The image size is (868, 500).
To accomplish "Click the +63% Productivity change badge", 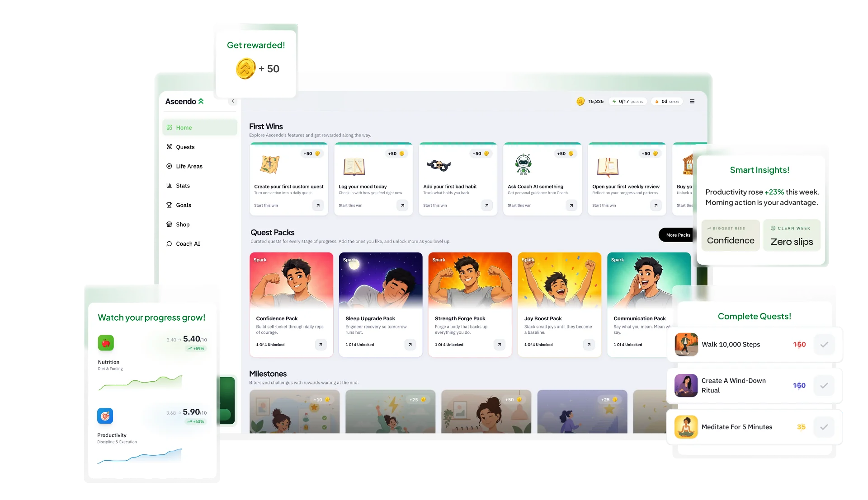I will [196, 422].
